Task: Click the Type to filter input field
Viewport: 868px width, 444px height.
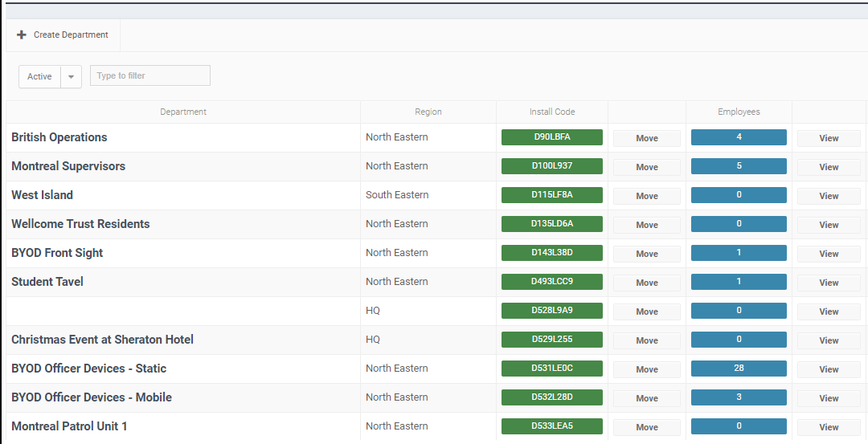Action: pos(150,76)
